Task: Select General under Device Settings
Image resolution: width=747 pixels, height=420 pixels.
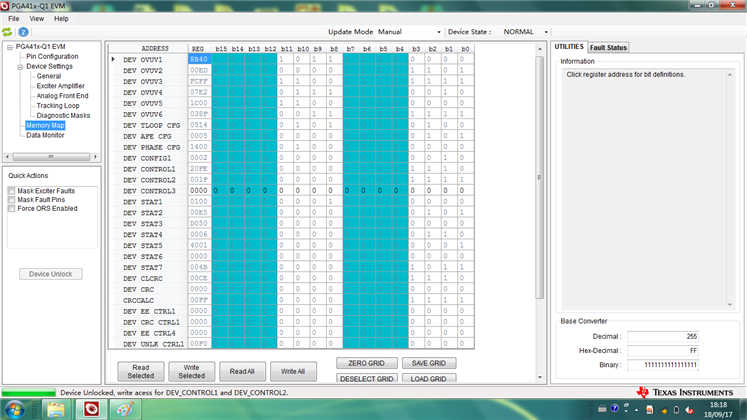Action: [x=49, y=76]
